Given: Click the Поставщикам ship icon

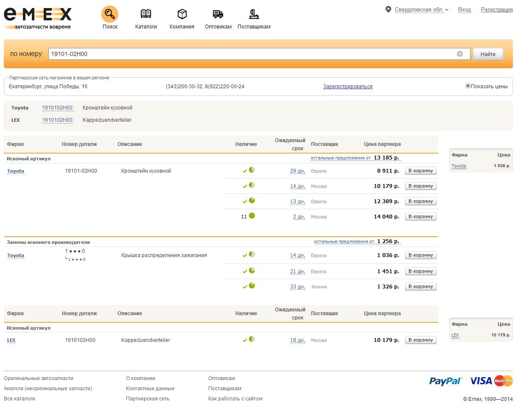Looking at the screenshot, I should tap(254, 14).
